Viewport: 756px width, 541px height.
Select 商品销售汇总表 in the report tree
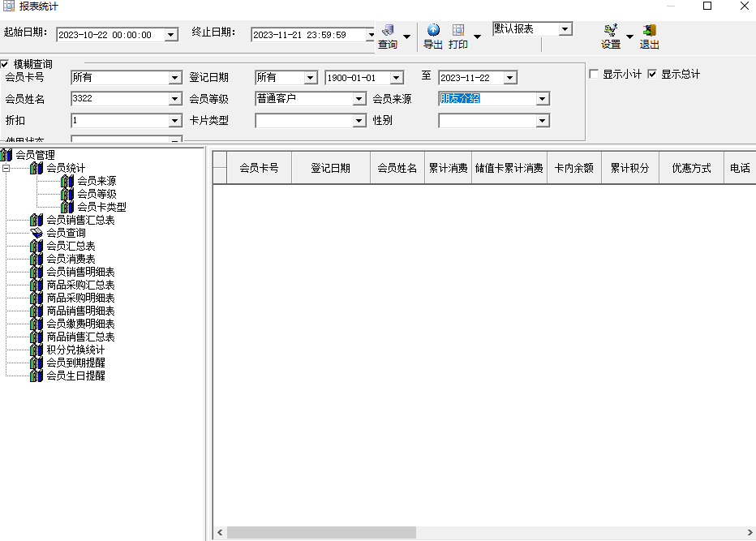(80, 337)
